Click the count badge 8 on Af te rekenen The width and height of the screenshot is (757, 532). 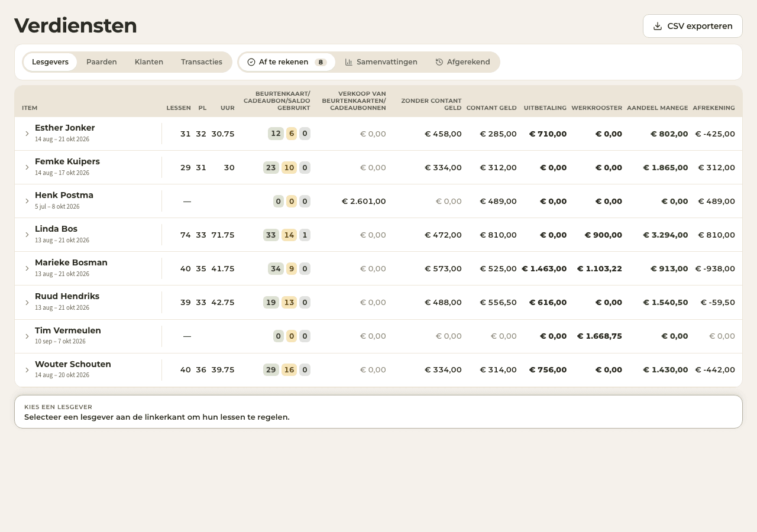tap(321, 62)
